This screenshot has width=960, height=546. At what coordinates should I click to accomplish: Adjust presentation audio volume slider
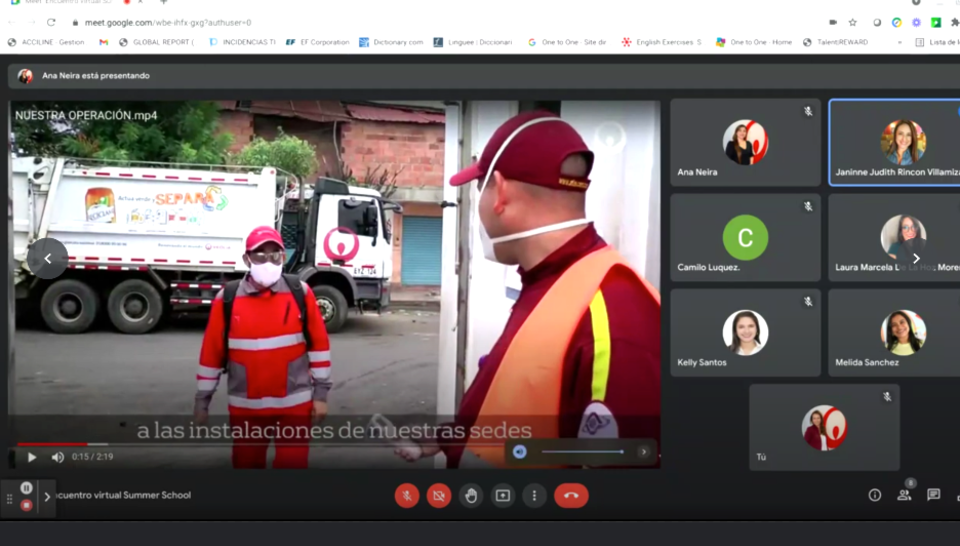(x=582, y=452)
